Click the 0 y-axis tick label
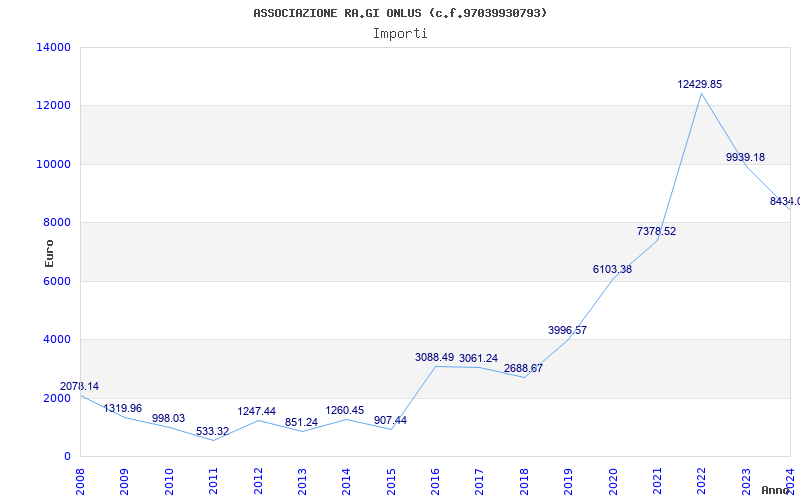Image resolution: width=800 pixels, height=500 pixels. point(67,456)
